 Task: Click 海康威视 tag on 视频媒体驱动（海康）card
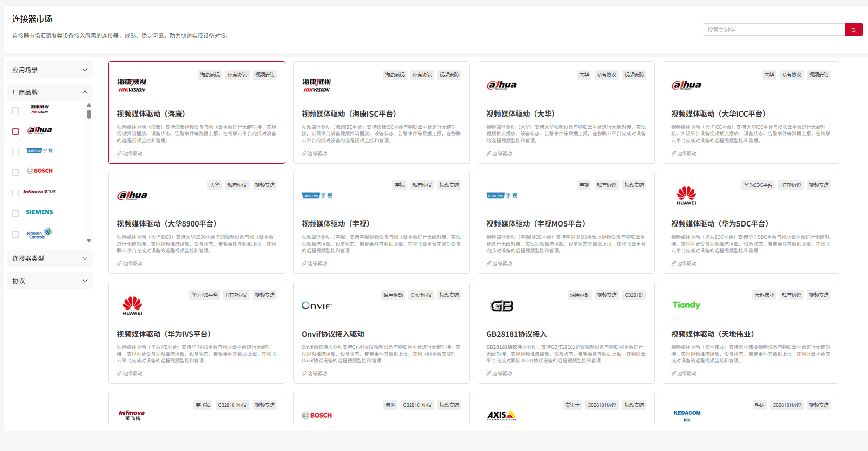210,75
